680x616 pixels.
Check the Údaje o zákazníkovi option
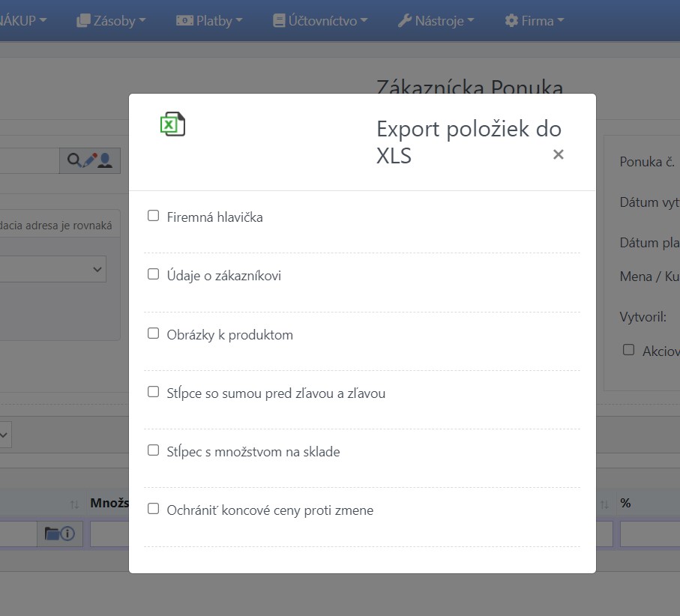click(x=153, y=274)
